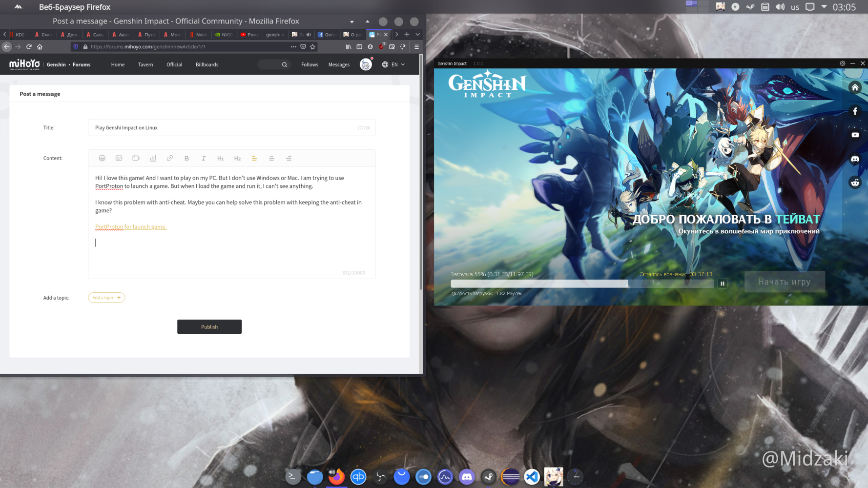Expand the EN language dropdown
This screenshot has width=868, height=488.
tap(393, 64)
